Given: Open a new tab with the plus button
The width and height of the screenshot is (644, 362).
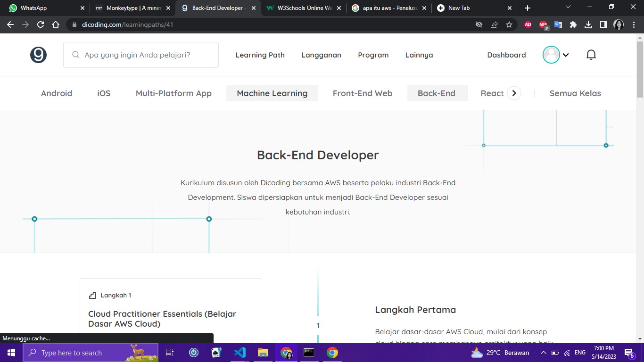Looking at the screenshot, I should tap(528, 8).
